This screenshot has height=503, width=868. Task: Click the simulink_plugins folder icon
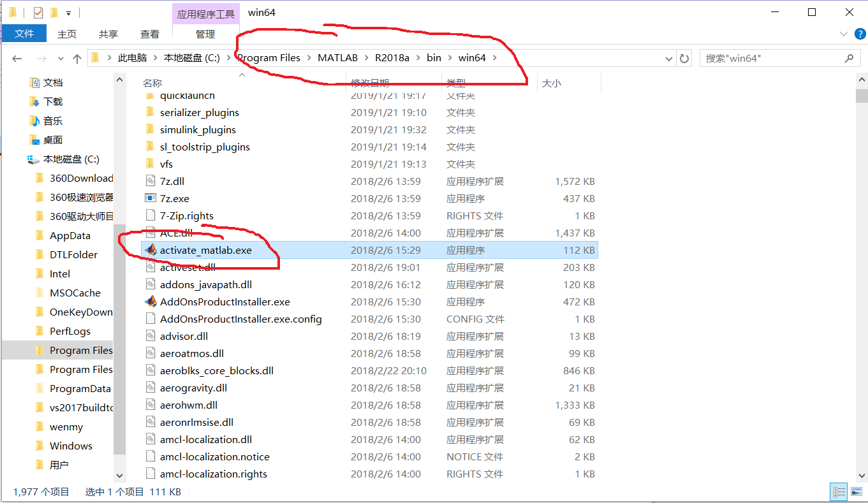151,129
